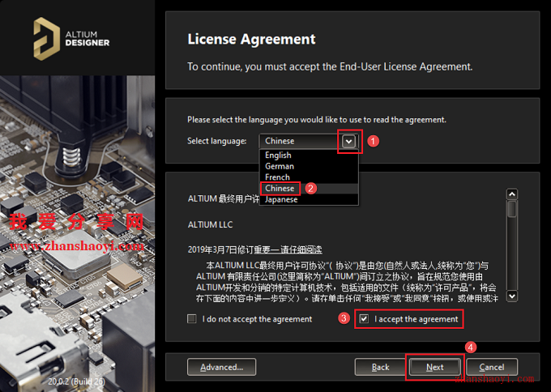Image resolution: width=551 pixels, height=392 pixels.
Task: Click the Altium Designer logo icon
Action: [46, 39]
